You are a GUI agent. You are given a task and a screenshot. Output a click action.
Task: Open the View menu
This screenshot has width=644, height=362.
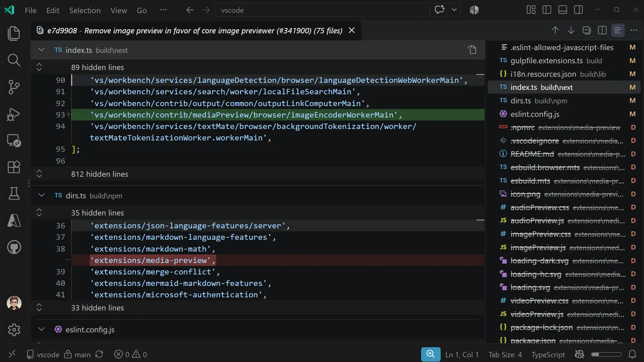[x=119, y=10]
